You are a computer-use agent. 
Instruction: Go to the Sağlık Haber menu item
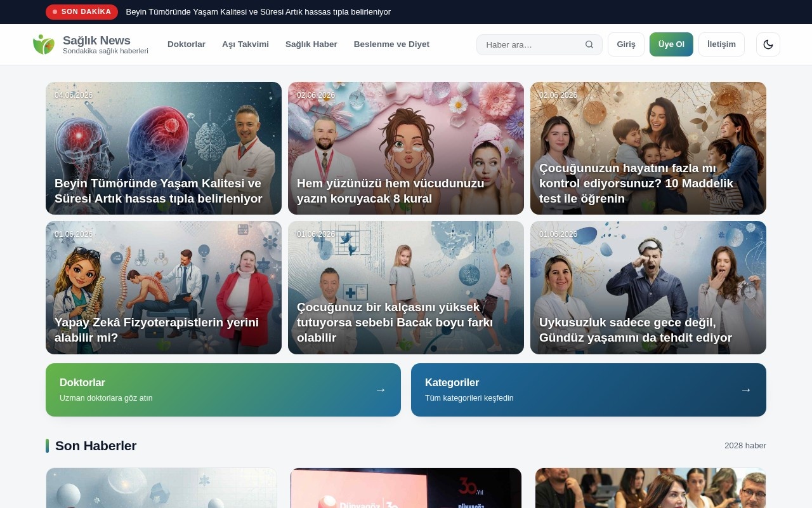pos(311,44)
